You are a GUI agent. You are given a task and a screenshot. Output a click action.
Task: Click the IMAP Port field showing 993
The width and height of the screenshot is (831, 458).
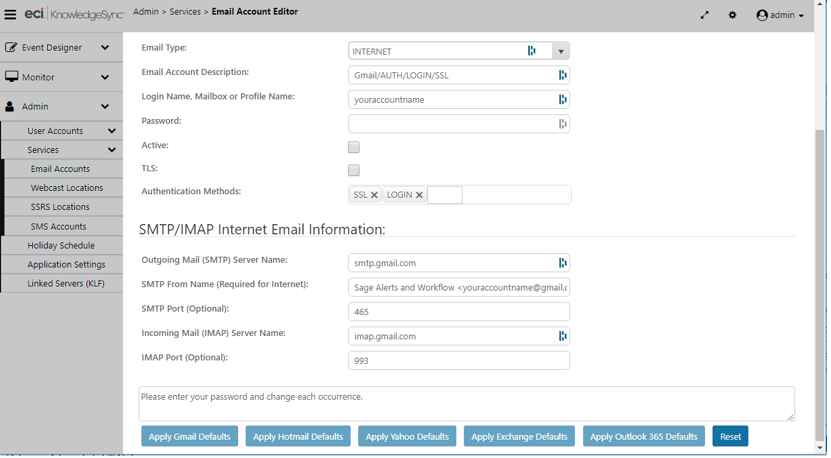click(x=459, y=360)
